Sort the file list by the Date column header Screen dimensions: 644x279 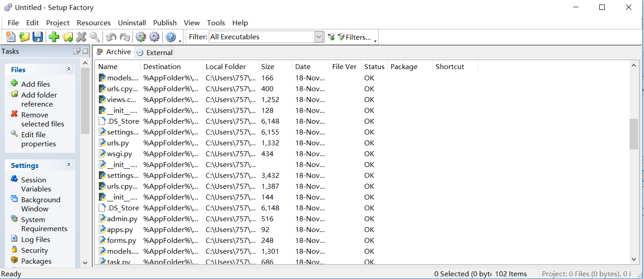310,66
